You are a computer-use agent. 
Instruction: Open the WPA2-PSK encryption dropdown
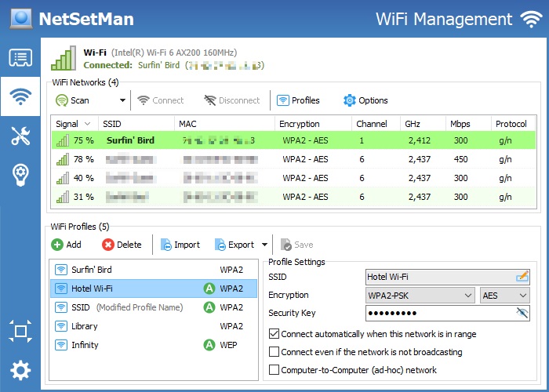click(420, 296)
